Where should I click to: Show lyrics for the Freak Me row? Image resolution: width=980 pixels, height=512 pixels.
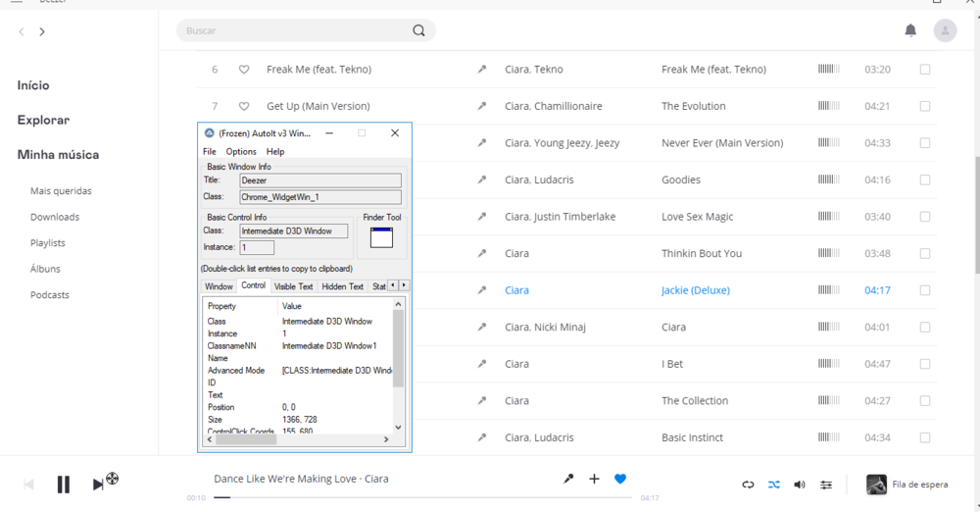tap(482, 70)
